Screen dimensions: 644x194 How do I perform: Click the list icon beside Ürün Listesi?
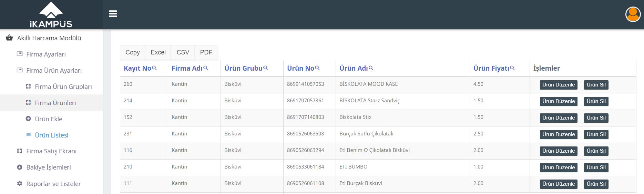(28, 135)
